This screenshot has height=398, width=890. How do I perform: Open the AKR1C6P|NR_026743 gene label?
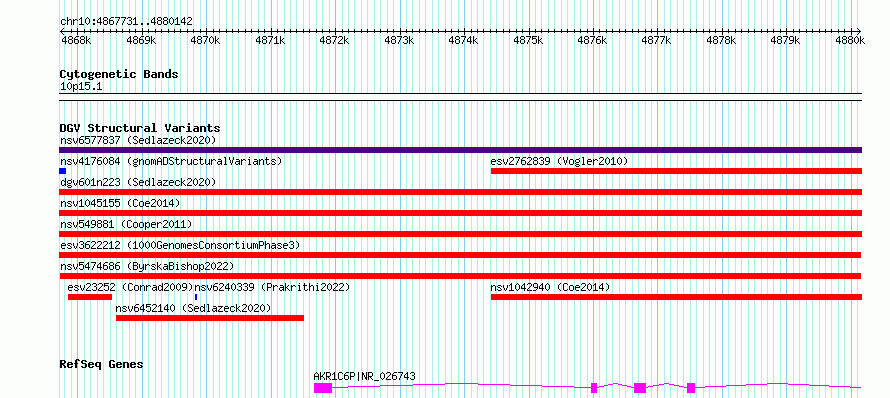364,376
